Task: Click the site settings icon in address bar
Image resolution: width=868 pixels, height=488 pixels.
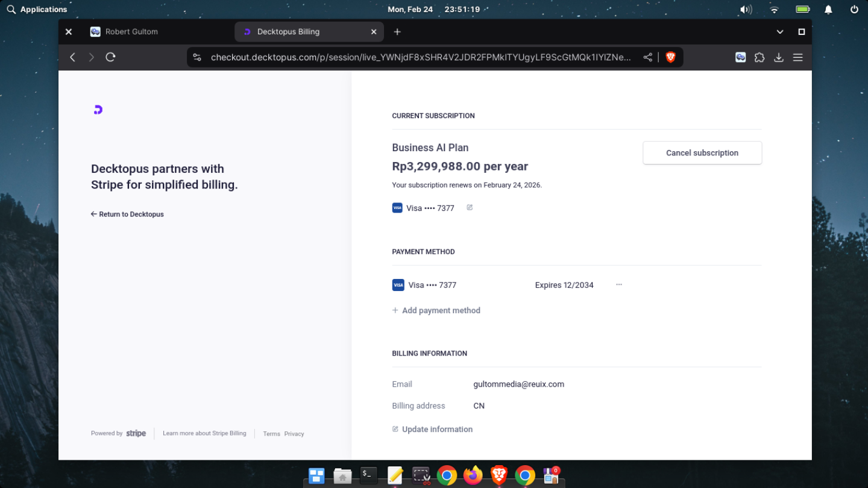Action: 197,57
